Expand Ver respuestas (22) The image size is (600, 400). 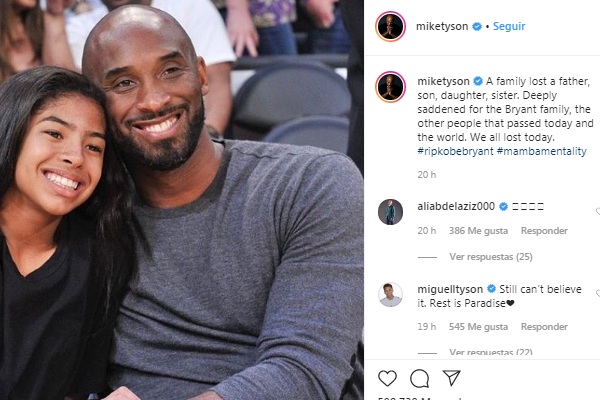(491, 352)
